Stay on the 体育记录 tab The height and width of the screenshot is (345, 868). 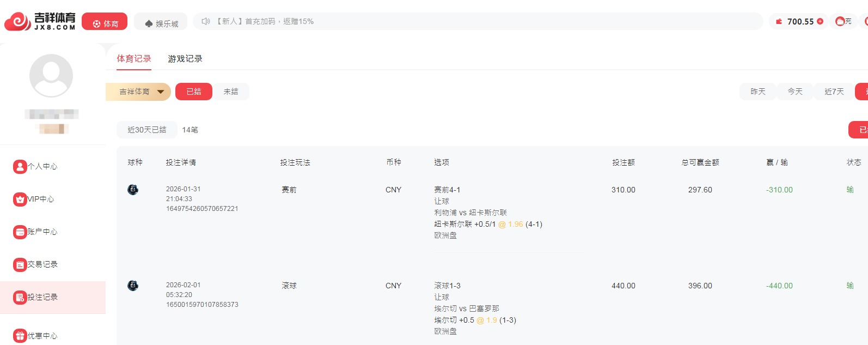coord(133,58)
